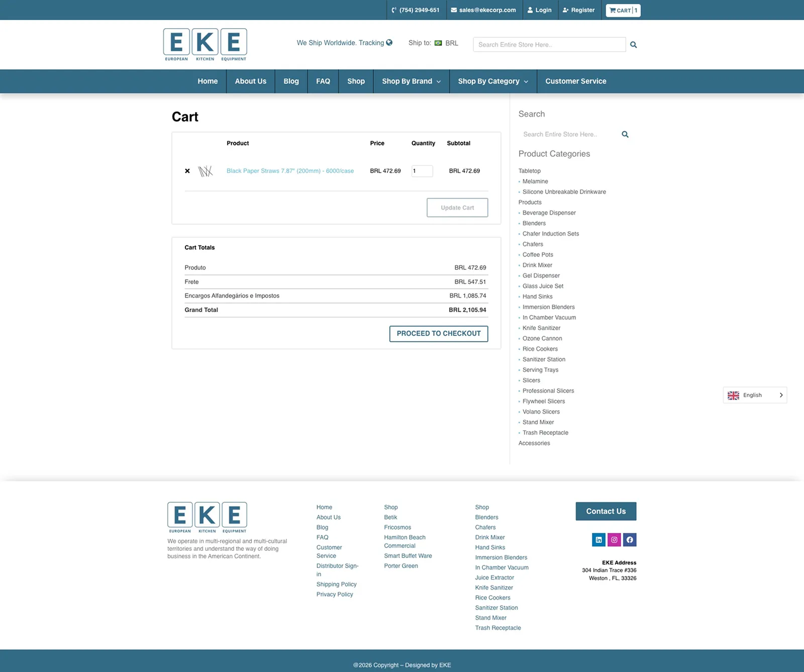Open footer Juice Extractor link
This screenshot has width=804, height=672.
[494, 578]
